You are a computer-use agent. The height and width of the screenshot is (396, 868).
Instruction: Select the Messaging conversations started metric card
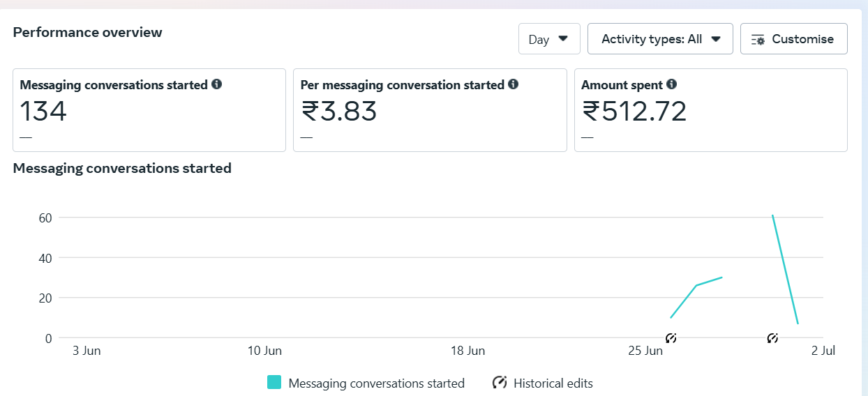[x=149, y=110]
